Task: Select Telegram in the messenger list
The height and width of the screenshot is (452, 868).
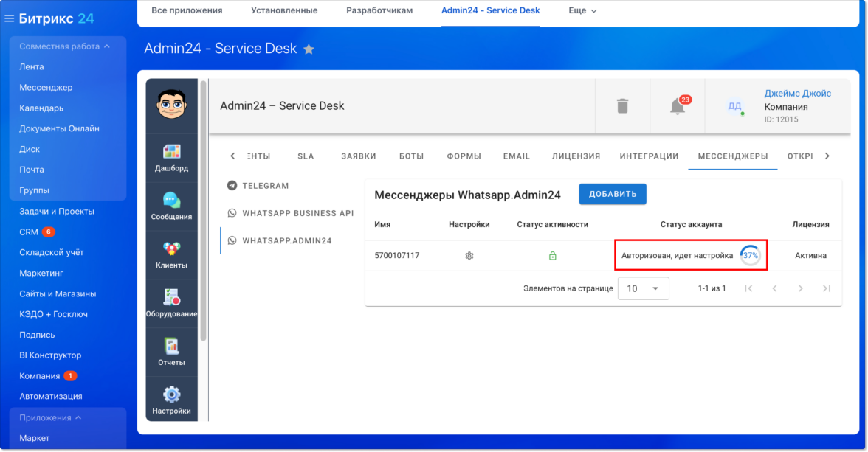Action: [265, 186]
